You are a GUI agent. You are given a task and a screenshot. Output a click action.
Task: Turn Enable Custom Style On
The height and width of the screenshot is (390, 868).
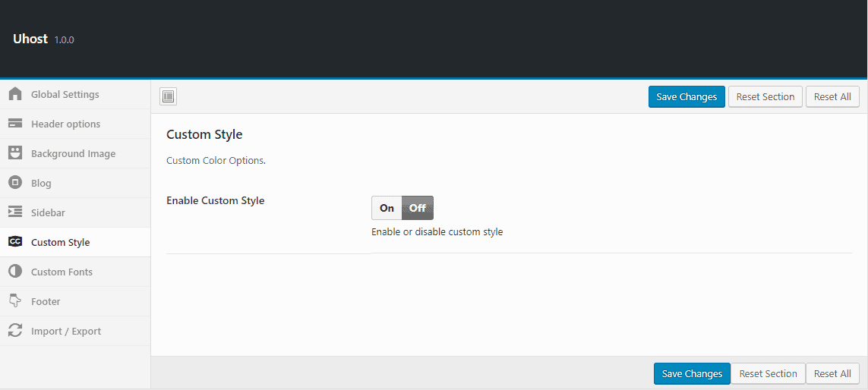(x=387, y=208)
